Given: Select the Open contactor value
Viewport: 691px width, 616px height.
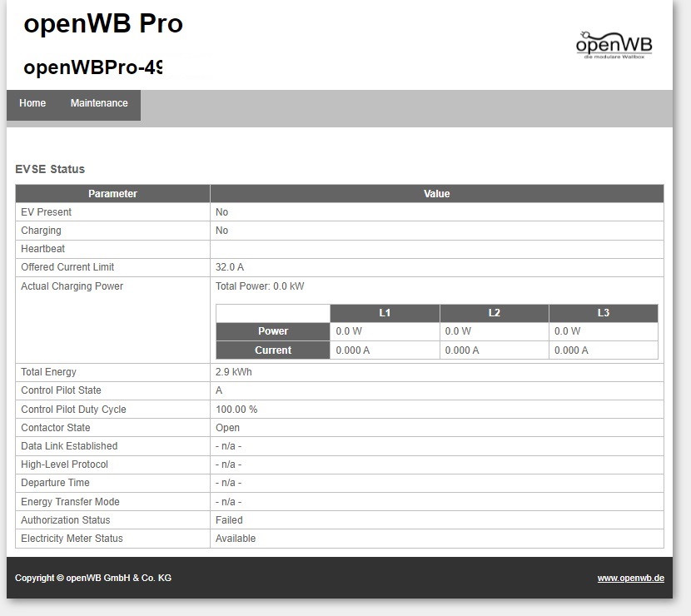Looking at the screenshot, I should tap(227, 428).
